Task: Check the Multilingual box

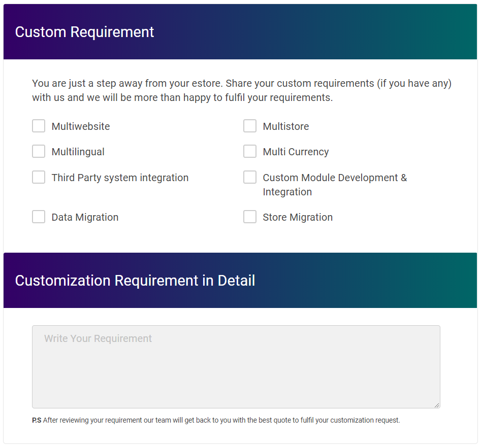Action: [39, 151]
